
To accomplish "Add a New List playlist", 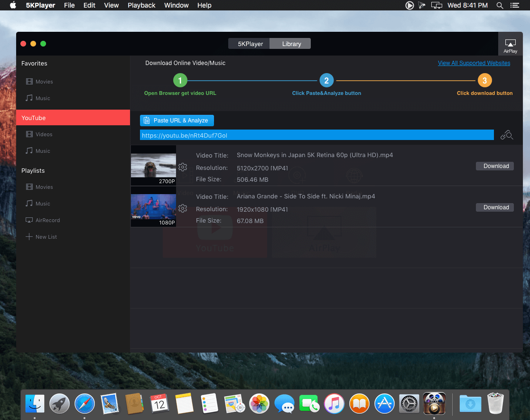I will (41, 237).
